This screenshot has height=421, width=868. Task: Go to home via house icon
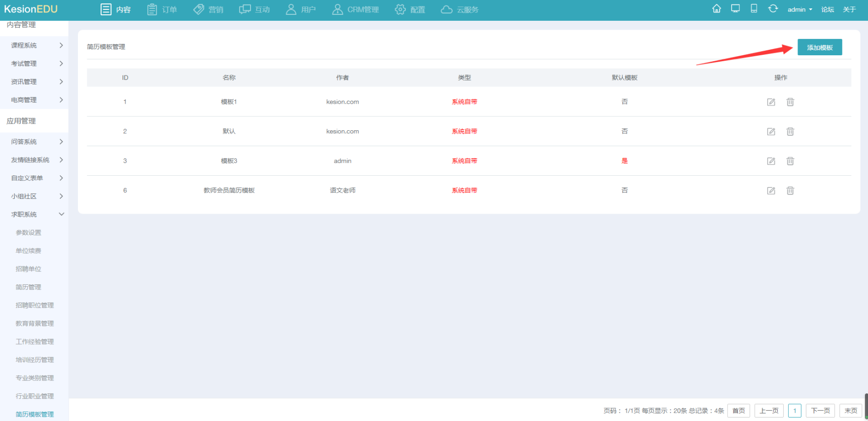[717, 9]
